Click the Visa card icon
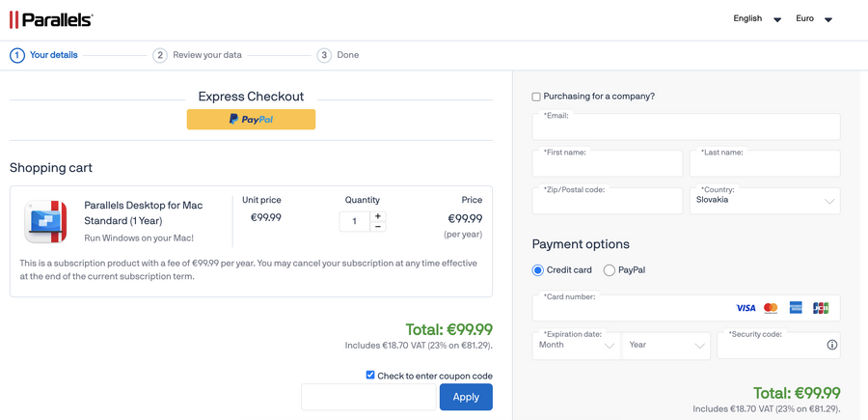Image resolution: width=868 pixels, height=420 pixels. point(746,308)
